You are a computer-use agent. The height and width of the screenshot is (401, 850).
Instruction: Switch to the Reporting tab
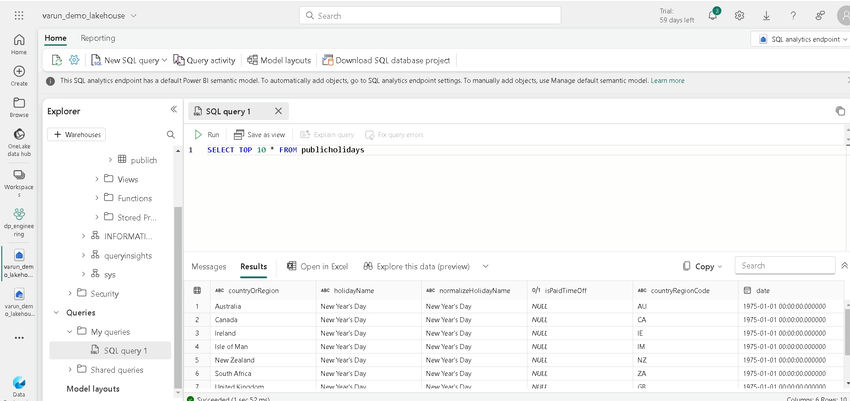(98, 38)
